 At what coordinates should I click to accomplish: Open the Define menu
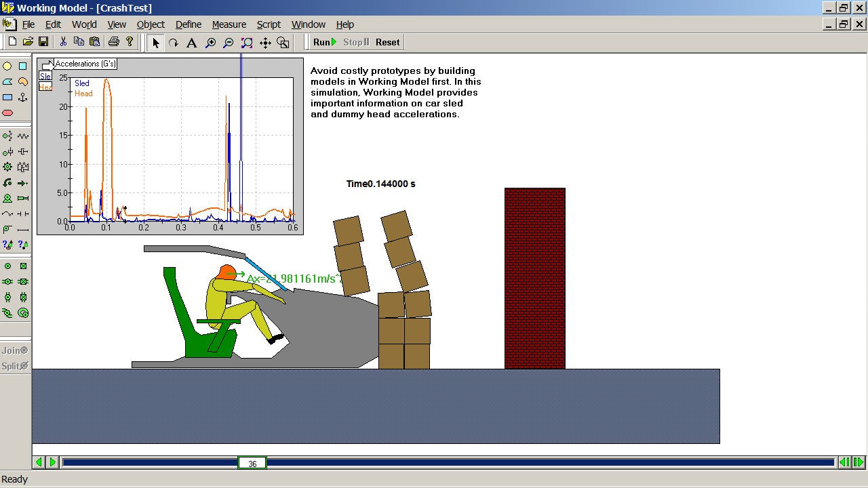[x=189, y=24]
